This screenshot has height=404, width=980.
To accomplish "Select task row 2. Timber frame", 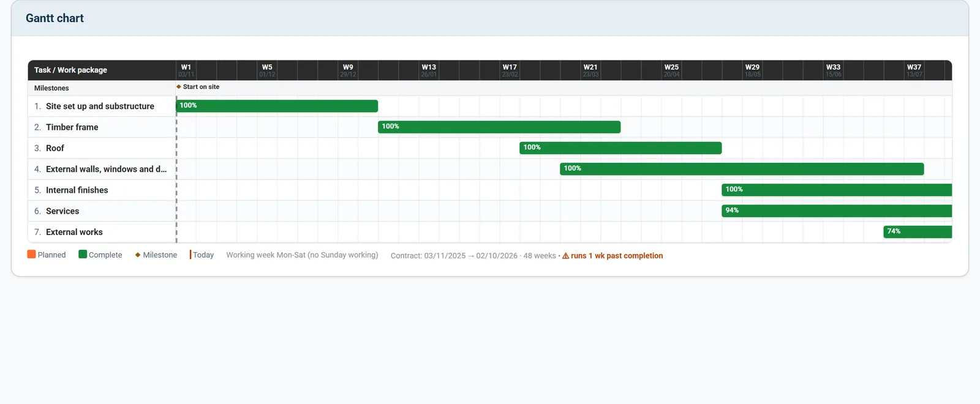I will point(102,127).
